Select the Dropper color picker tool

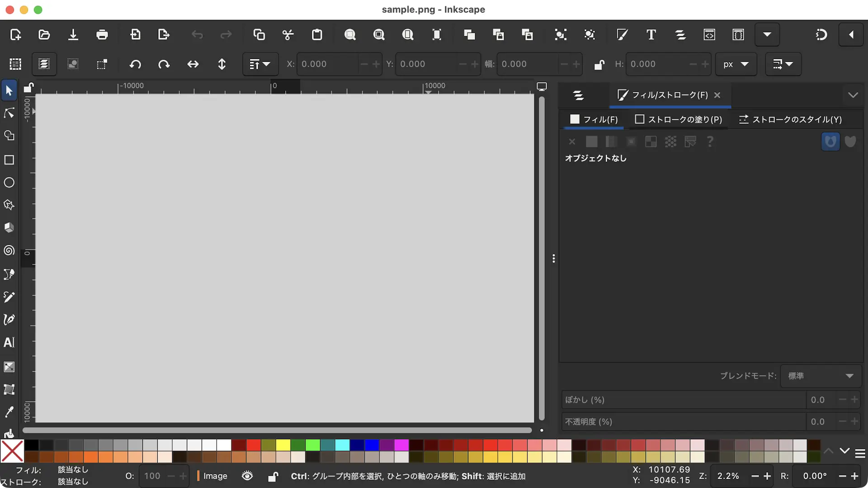coord(9,412)
